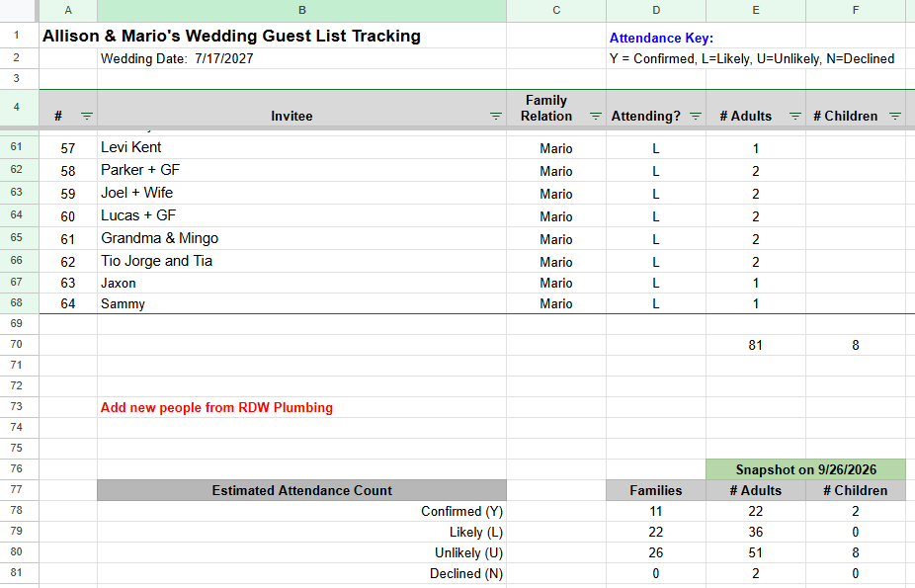Select the Jaxon invitee cell
This screenshot has width=915, height=588.
click(301, 283)
